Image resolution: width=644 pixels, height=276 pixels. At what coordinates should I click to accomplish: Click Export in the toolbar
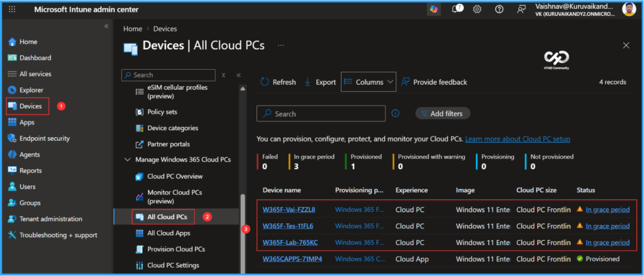click(x=320, y=82)
